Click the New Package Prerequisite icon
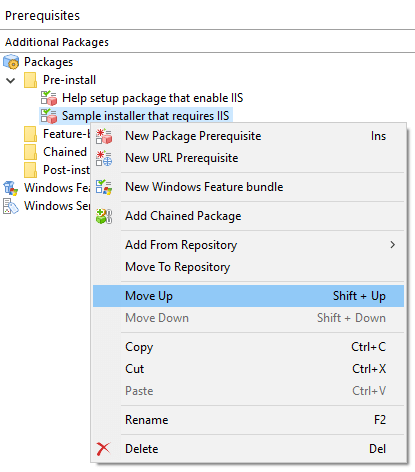This screenshot has width=415, height=472. pos(104,136)
